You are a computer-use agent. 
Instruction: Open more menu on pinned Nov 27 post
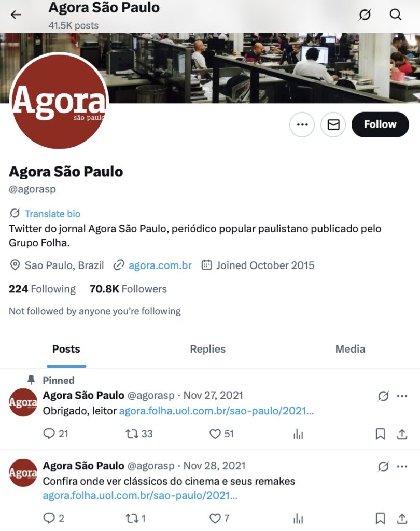(402, 396)
